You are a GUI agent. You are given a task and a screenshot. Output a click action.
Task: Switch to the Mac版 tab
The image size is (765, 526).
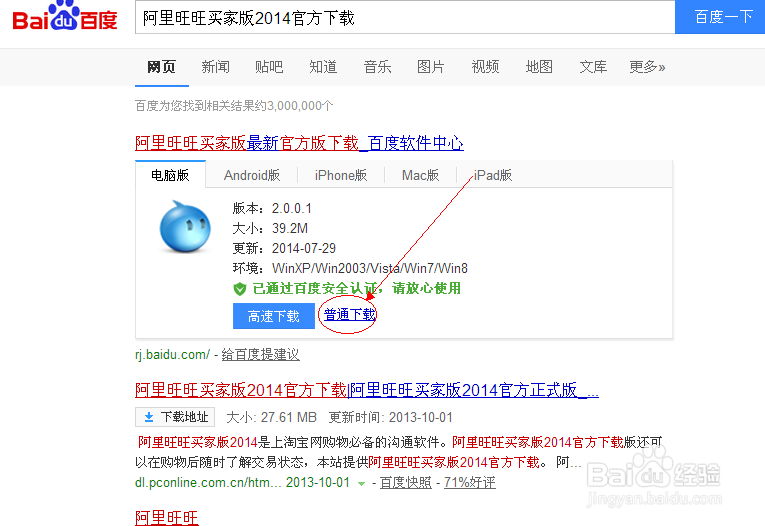click(x=420, y=175)
